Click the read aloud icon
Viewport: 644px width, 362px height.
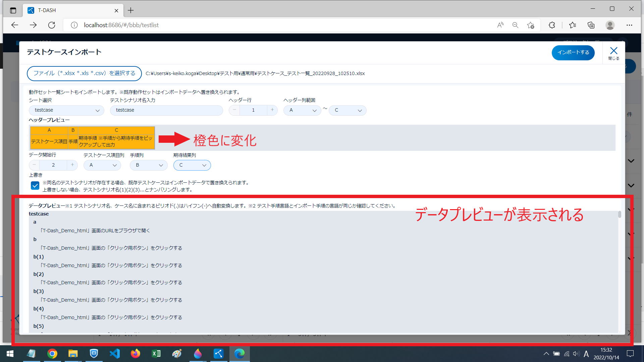click(x=500, y=25)
